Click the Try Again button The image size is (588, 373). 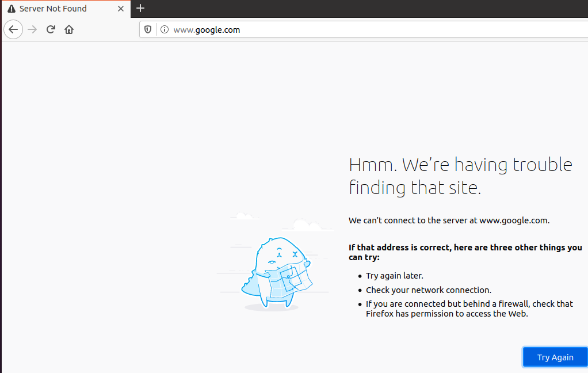coord(555,357)
